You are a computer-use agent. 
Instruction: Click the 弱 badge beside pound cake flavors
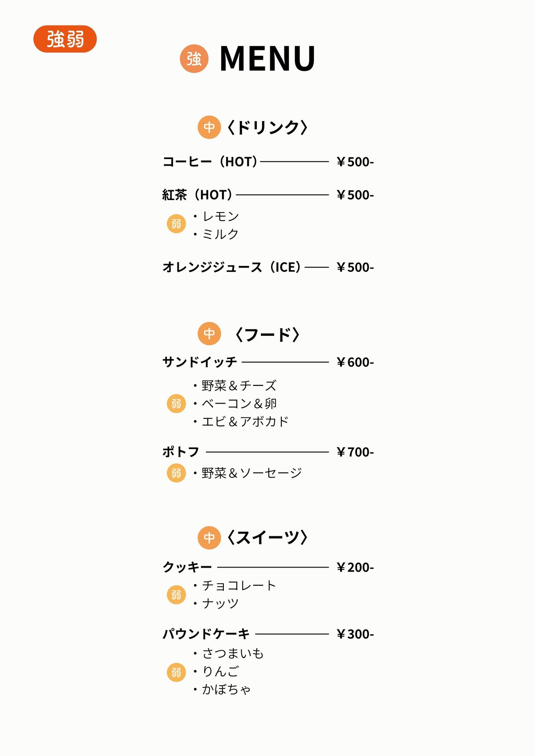[x=177, y=672]
